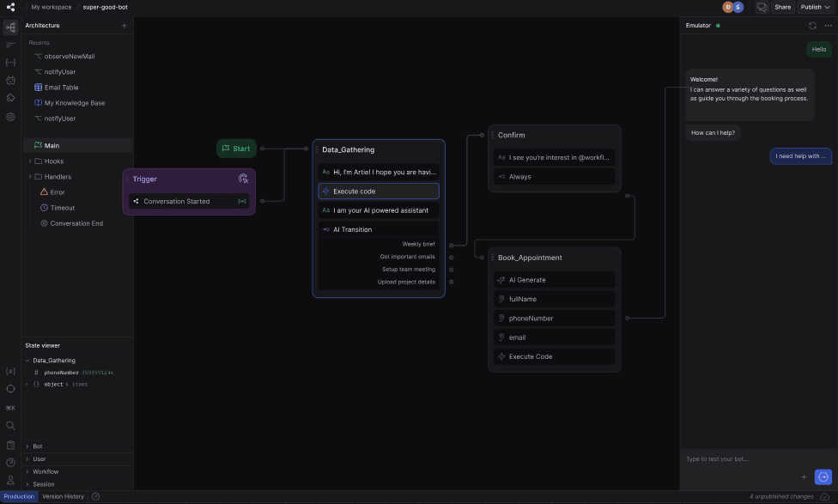Collapse Data_Gathering in State viewer

point(27,361)
